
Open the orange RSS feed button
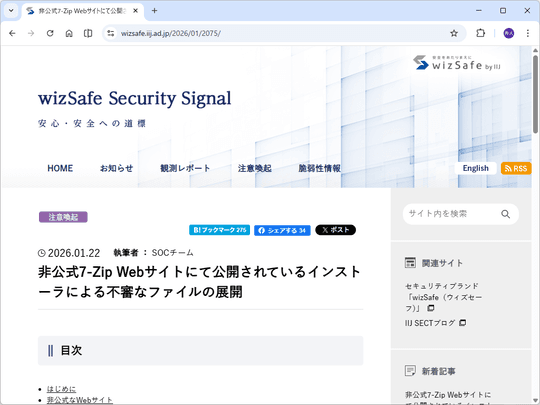(516, 168)
